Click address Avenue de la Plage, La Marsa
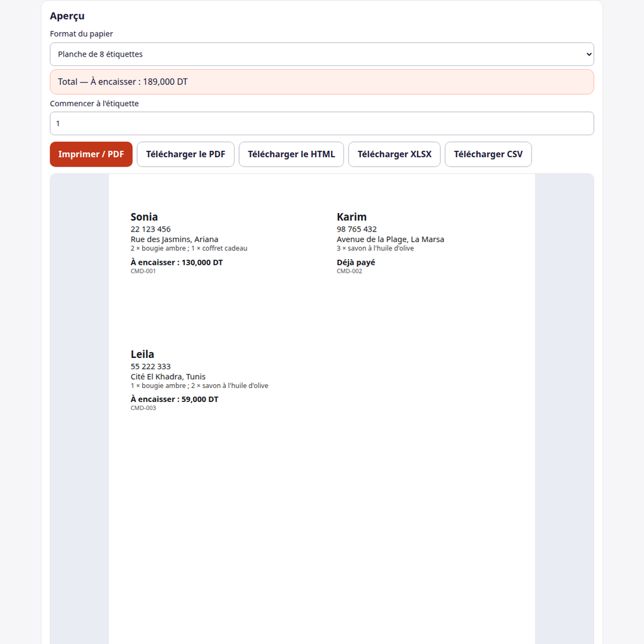 (390, 240)
